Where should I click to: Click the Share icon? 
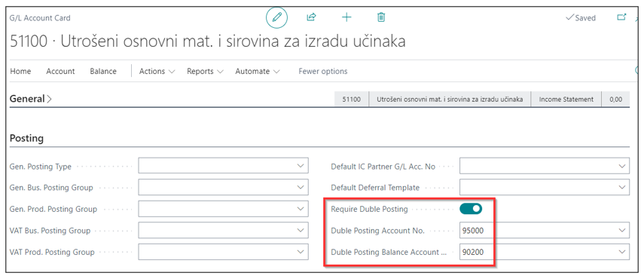point(311,17)
